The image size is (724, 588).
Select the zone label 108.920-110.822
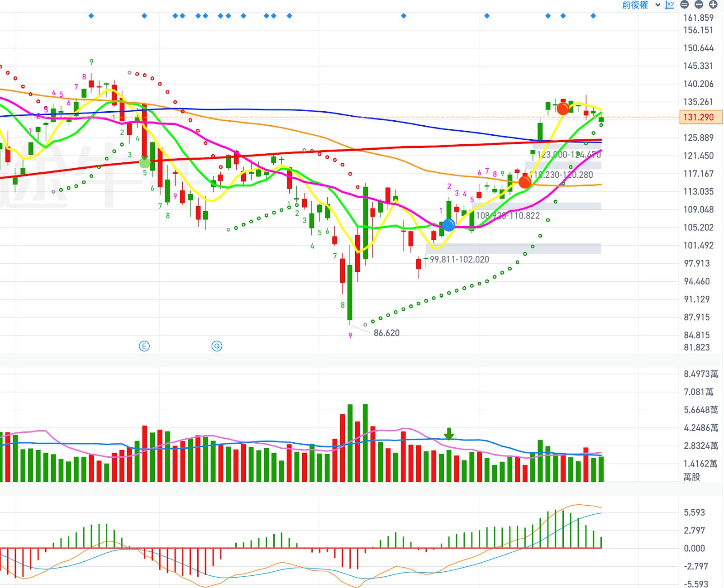point(508,216)
